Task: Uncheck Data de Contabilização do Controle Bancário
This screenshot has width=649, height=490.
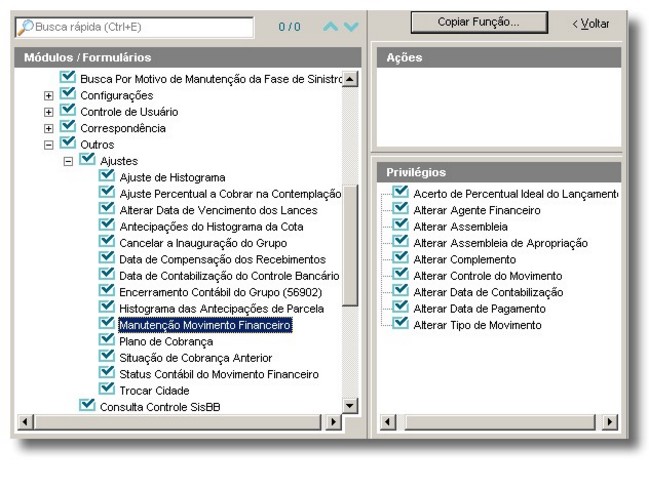Action: (x=107, y=274)
